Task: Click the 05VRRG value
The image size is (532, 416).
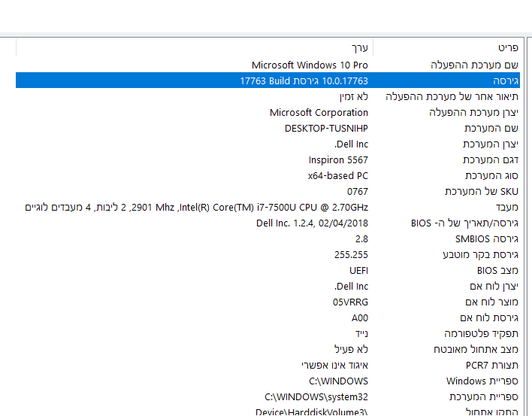Action: (x=350, y=302)
